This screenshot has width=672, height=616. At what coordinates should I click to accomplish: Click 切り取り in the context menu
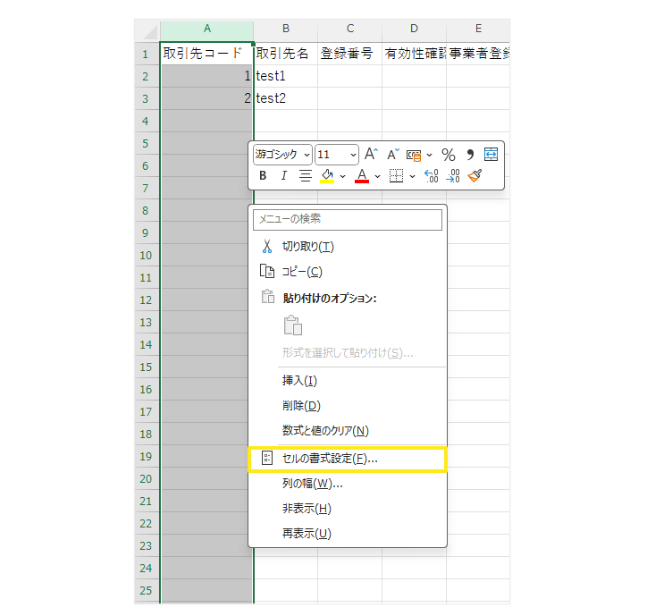pyautogui.click(x=307, y=247)
